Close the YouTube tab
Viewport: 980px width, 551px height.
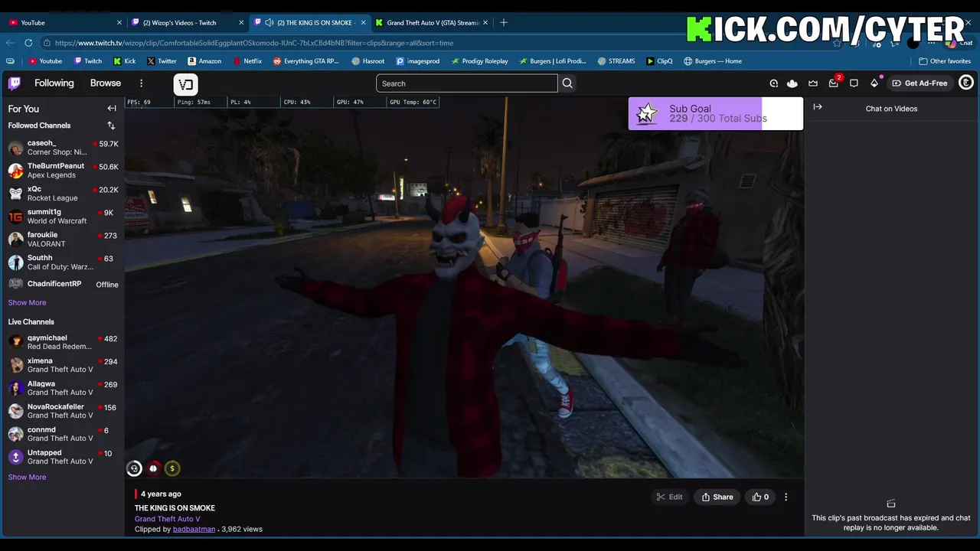coord(119,23)
